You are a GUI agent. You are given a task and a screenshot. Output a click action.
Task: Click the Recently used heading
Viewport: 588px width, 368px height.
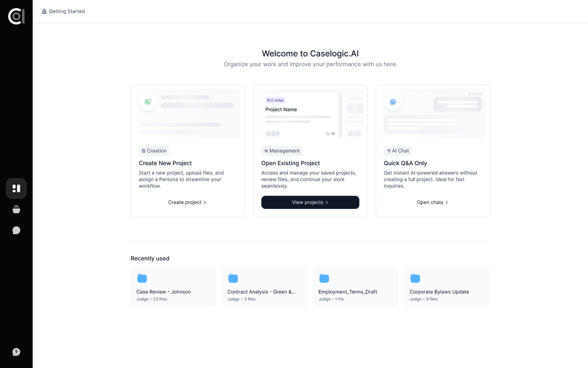150,259
